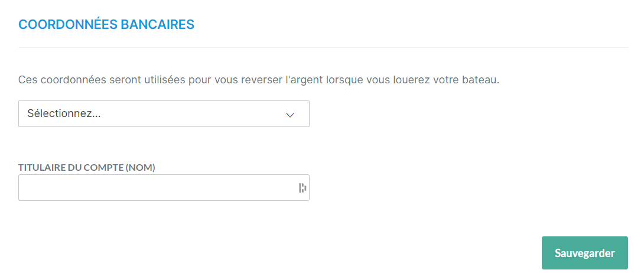Click the word (NOM) in field label
This screenshot has width=644, height=273.
[140, 167]
